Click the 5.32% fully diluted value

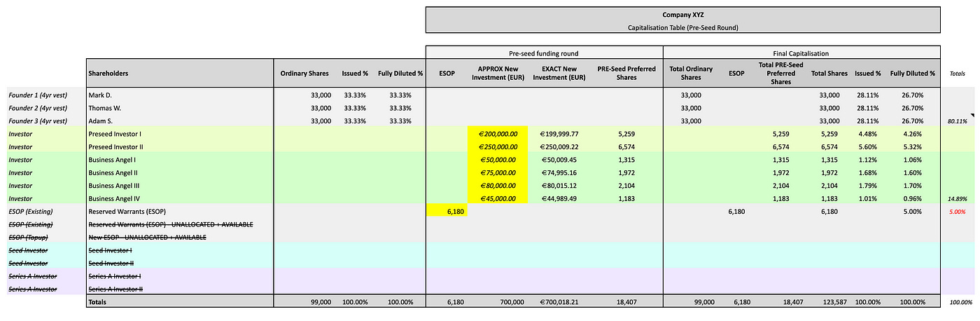click(913, 147)
